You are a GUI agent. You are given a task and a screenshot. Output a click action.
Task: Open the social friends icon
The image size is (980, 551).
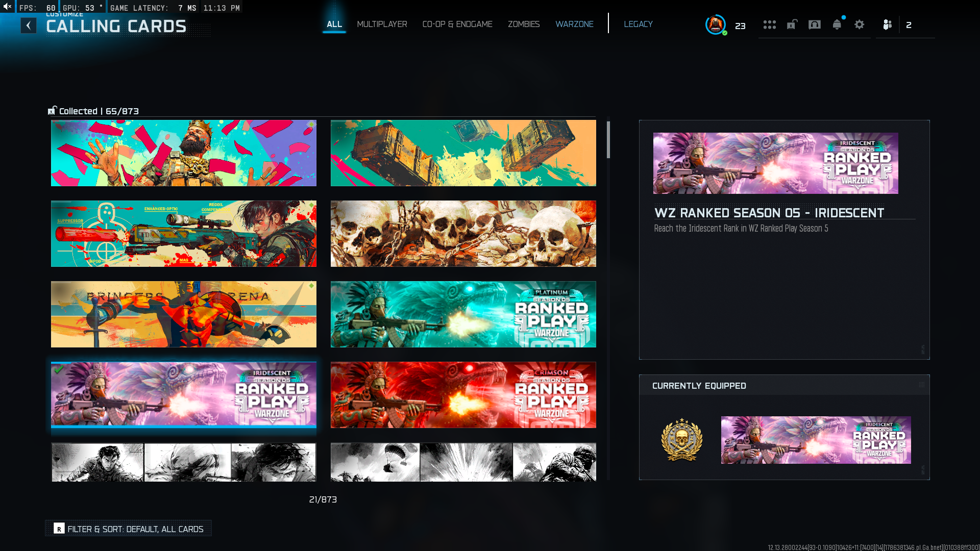[x=887, y=24]
